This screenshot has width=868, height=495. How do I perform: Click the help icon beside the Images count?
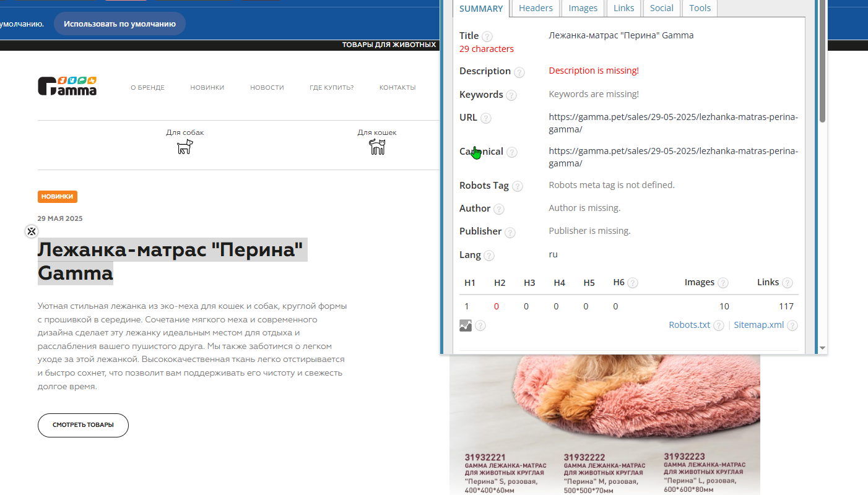click(723, 283)
